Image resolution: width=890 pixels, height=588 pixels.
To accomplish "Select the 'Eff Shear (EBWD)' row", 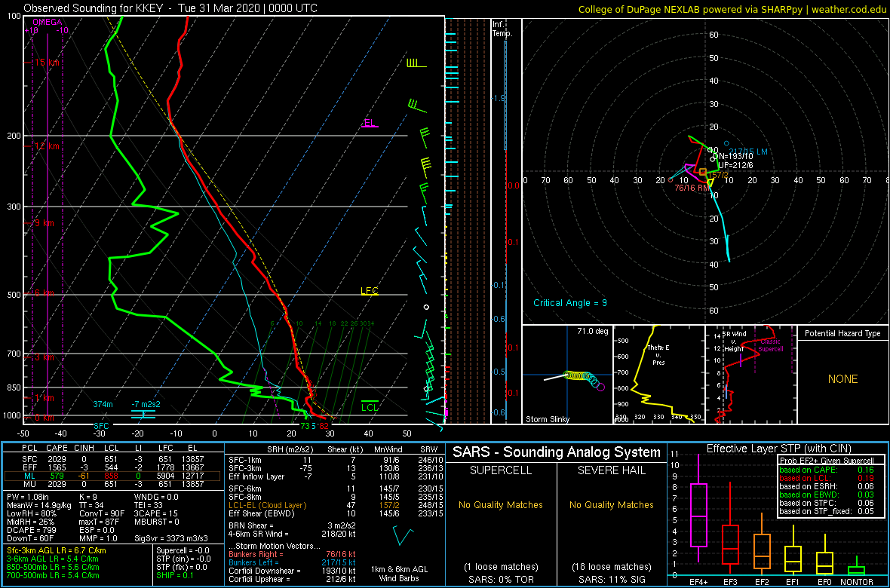I will point(335,513).
